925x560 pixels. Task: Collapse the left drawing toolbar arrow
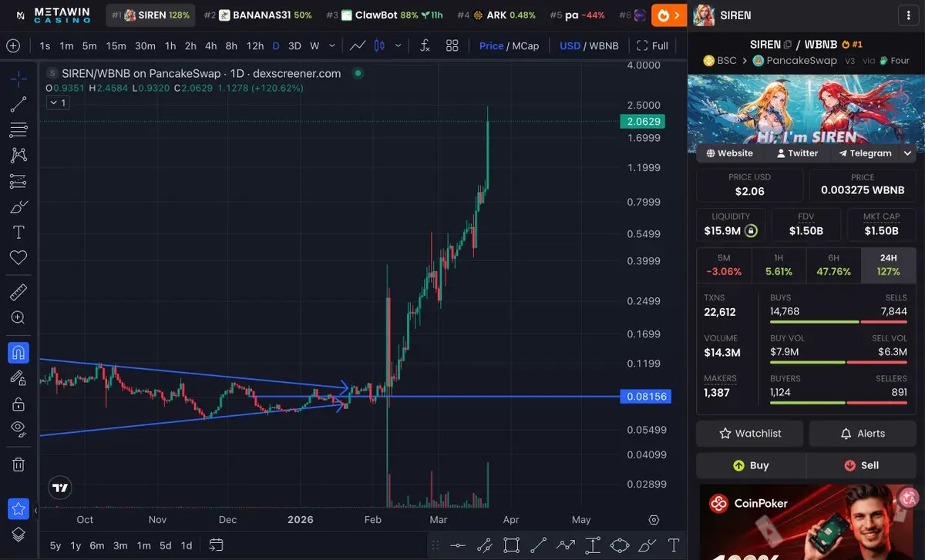tap(35, 509)
